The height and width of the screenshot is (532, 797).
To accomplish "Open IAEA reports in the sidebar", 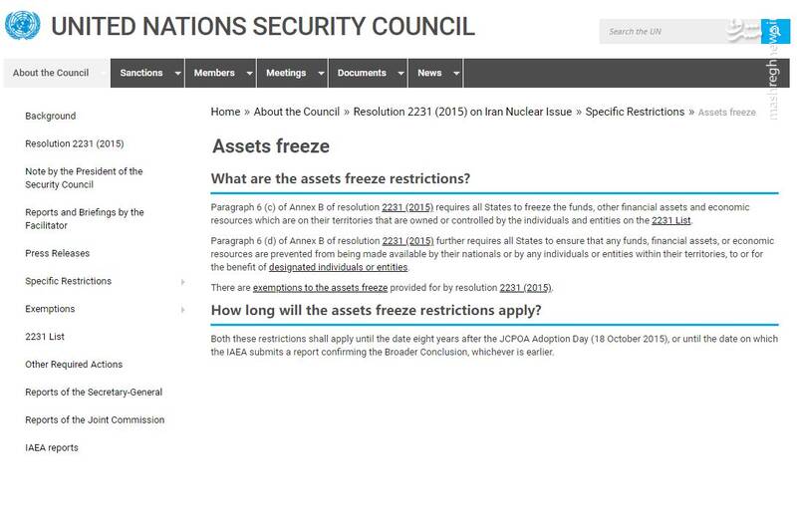I will coord(52,447).
